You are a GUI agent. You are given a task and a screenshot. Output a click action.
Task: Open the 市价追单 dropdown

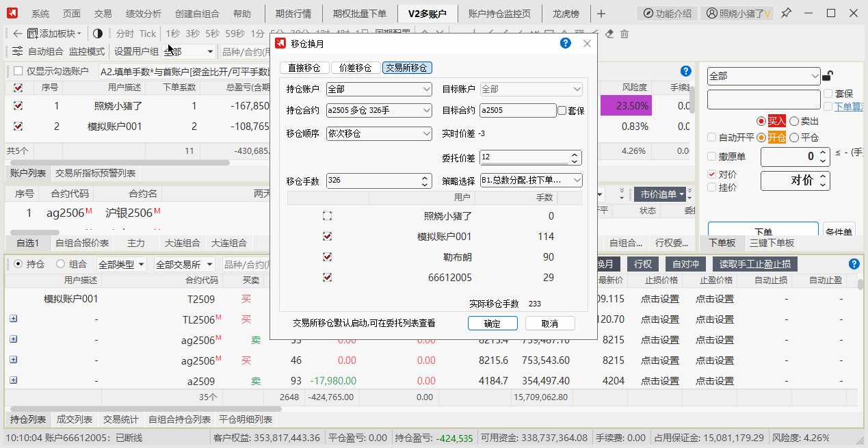pos(661,194)
